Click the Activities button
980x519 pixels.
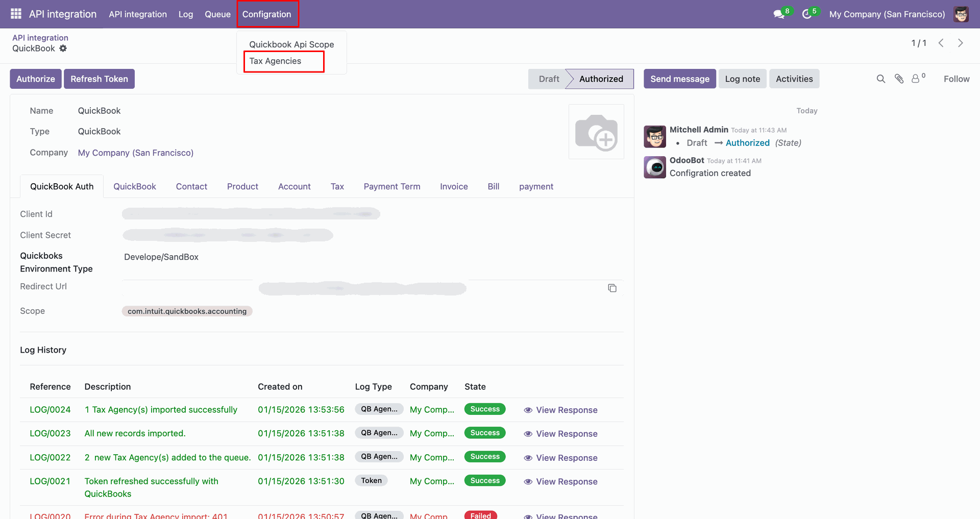794,79
